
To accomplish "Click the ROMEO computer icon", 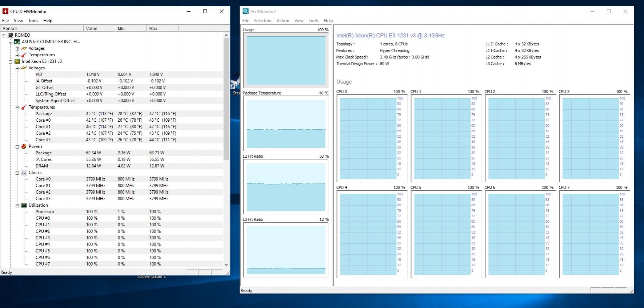I will (10, 35).
